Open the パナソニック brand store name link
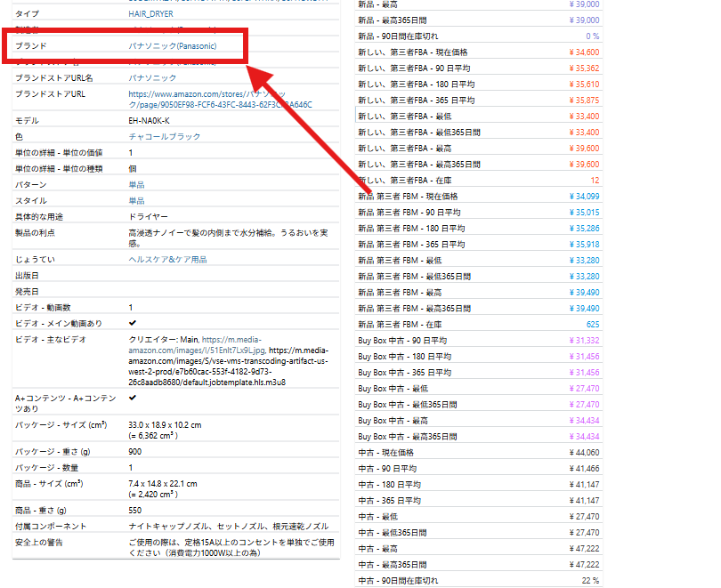Viewport: 721px width, 588px height. pos(157,78)
